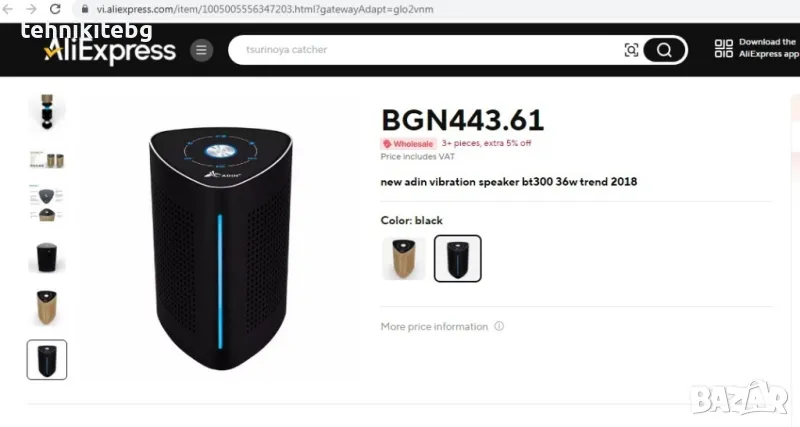
Task: Click the browser forward arrow
Action: point(31,9)
